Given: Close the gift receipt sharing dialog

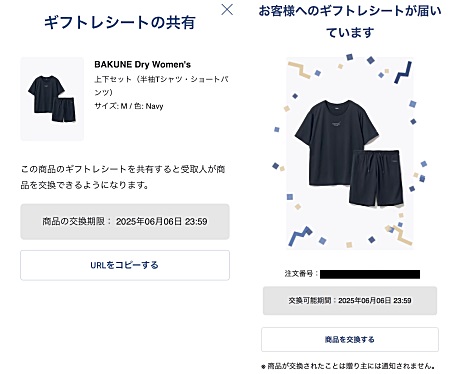Looking at the screenshot, I should pos(227,9).
